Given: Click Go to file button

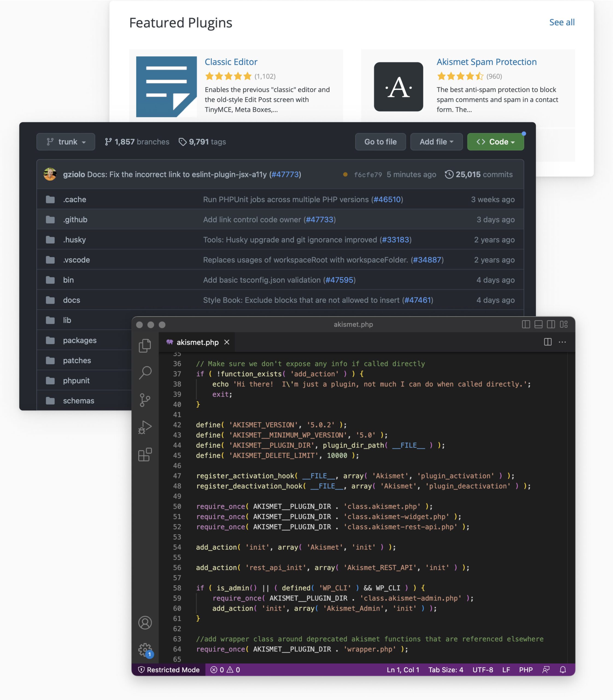Looking at the screenshot, I should pos(380,142).
